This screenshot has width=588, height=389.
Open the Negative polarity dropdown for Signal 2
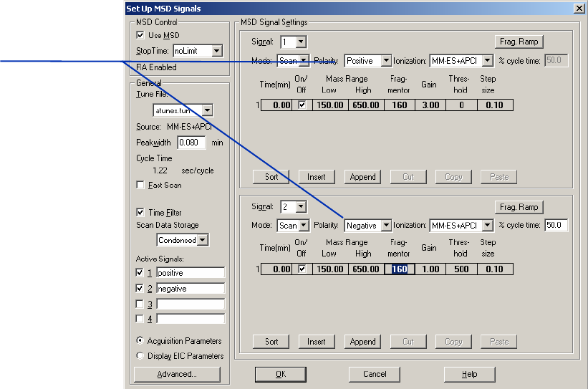(x=386, y=226)
